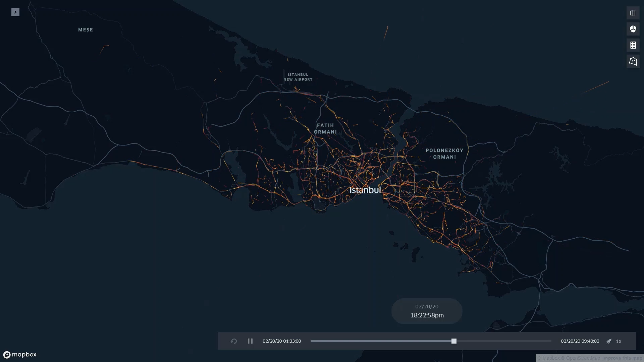Click the Istanbul city label

point(365,190)
